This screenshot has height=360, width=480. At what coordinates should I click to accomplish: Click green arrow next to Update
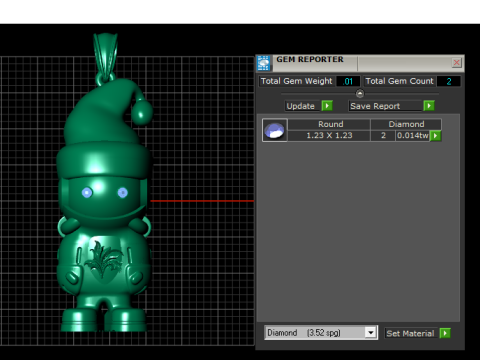coord(327,106)
